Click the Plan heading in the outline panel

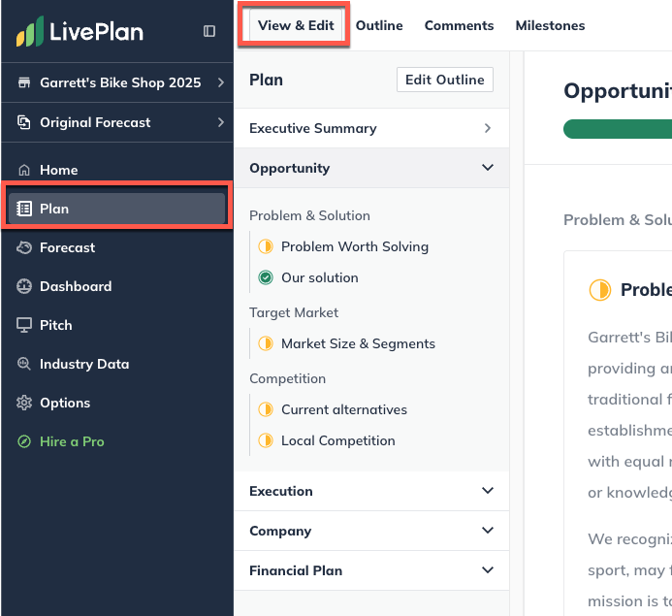coord(266,80)
